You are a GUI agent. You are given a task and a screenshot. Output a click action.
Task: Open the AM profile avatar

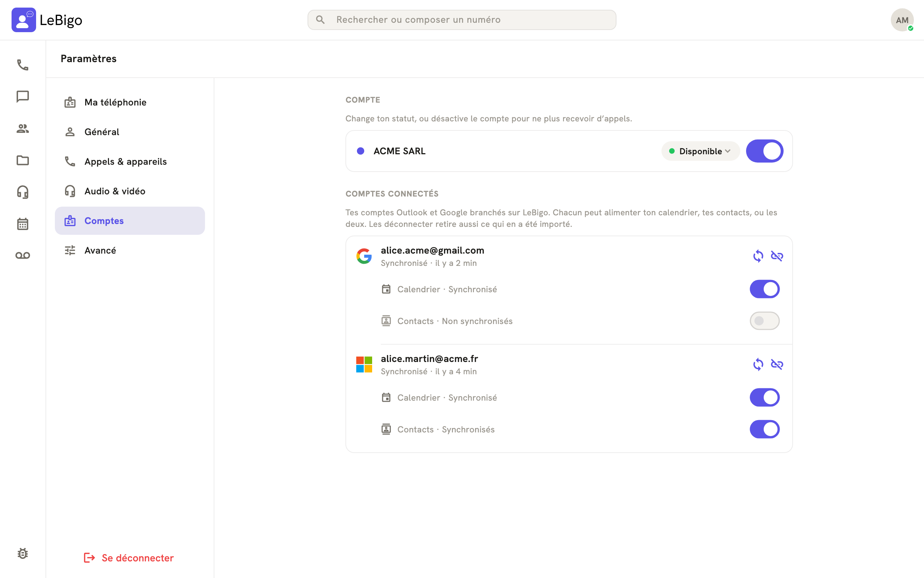[x=902, y=20]
